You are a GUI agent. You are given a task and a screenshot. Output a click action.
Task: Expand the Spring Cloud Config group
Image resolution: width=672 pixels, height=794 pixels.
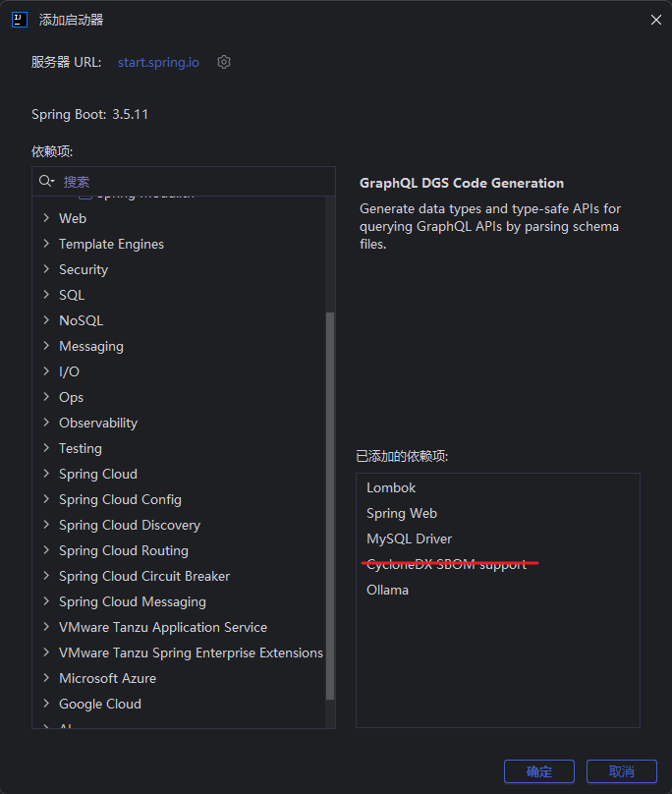(46, 499)
